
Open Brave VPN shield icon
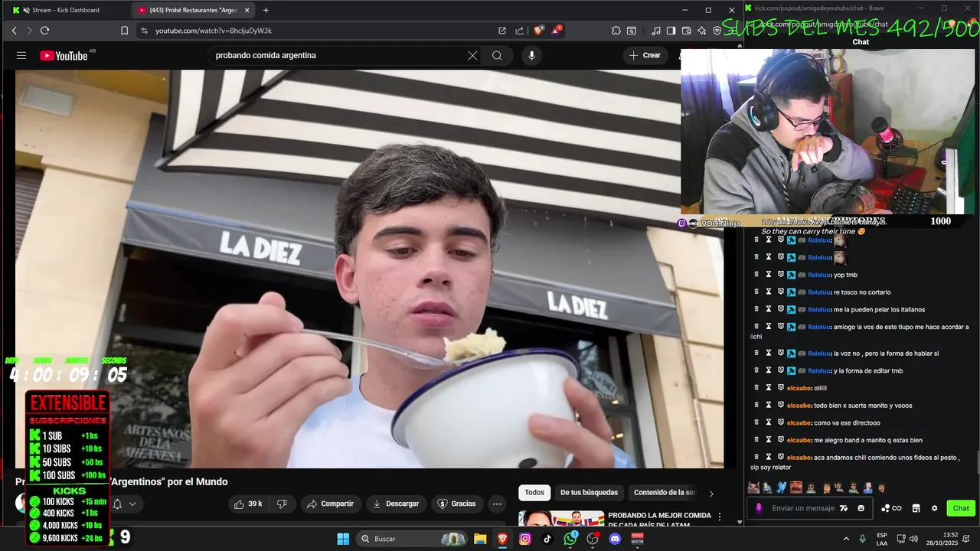pos(717,31)
